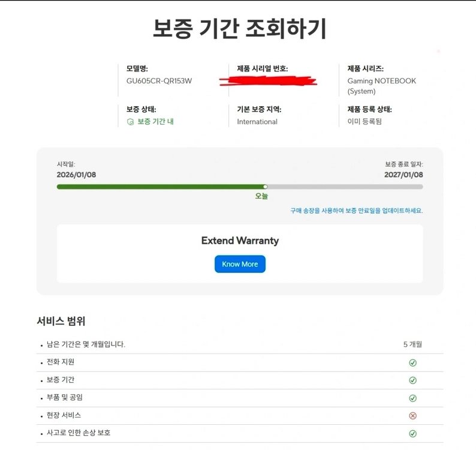This screenshot has width=476, height=450.
Task: Click the 시작일: label
Action: coord(66,164)
